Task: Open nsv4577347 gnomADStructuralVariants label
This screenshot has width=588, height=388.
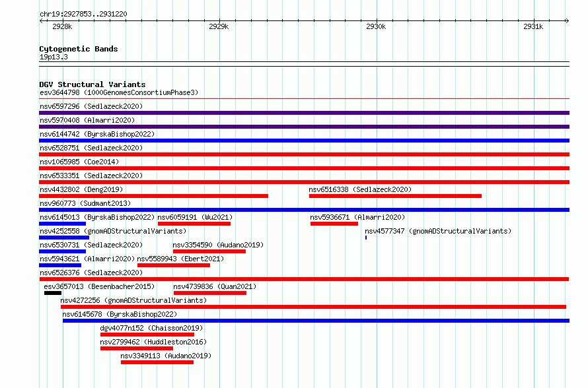Action: click(x=438, y=231)
